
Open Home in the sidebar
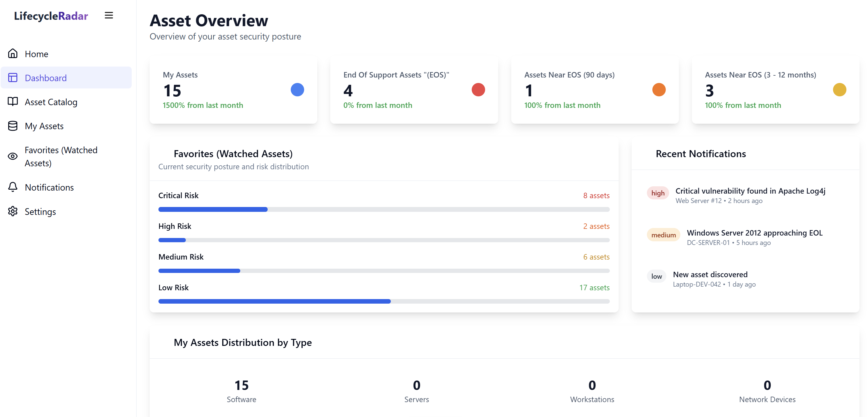(66, 54)
